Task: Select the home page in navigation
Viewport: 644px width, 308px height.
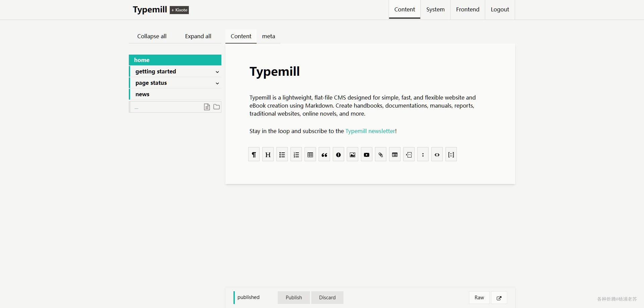Action: (x=175, y=60)
